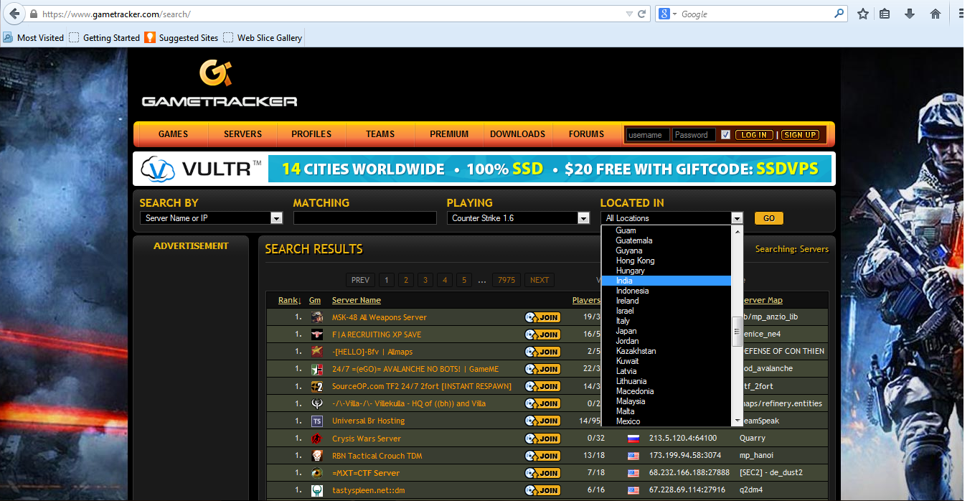This screenshot has width=980, height=501.
Task: Open the TEAMS nav tab
Action: point(380,134)
